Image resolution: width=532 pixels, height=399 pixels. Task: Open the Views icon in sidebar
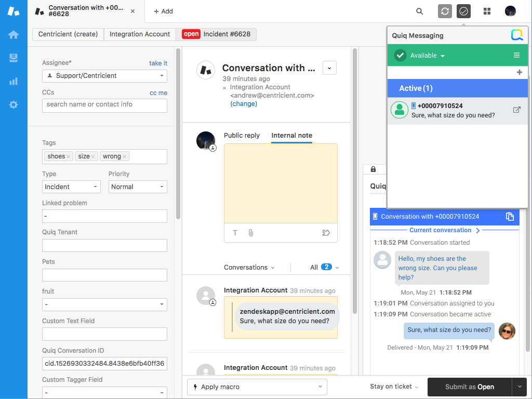pos(14,58)
